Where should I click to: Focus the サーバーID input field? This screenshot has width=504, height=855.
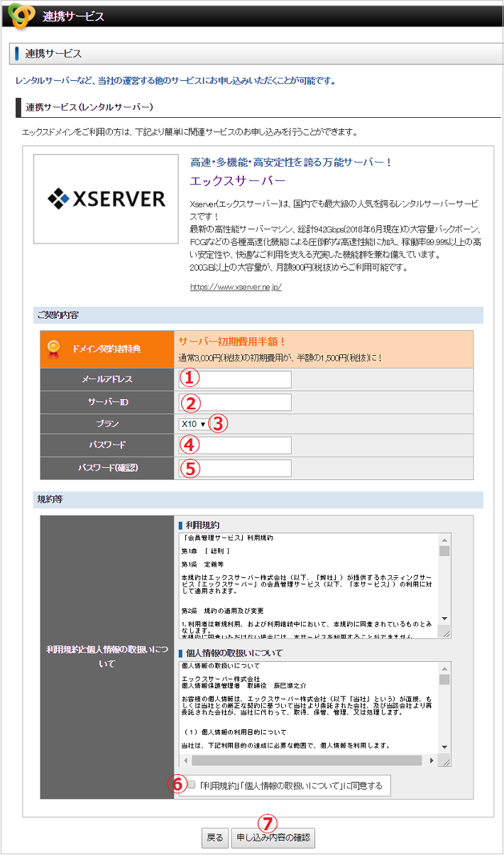[235, 403]
